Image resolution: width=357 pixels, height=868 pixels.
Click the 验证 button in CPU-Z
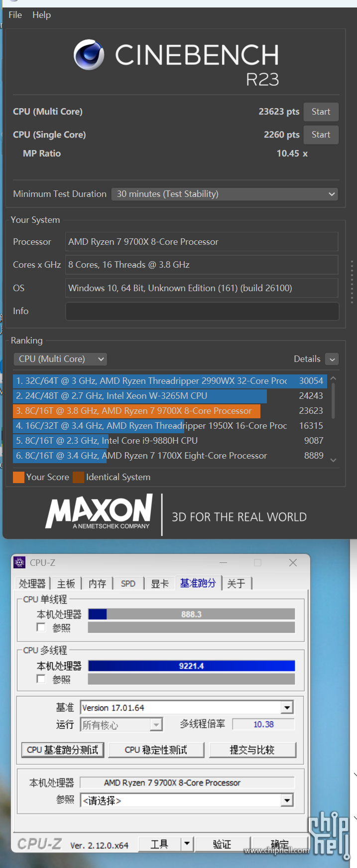(x=222, y=844)
